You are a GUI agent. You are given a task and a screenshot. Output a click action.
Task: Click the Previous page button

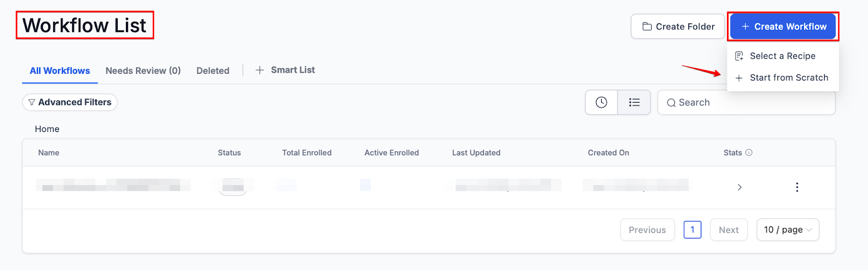point(647,230)
